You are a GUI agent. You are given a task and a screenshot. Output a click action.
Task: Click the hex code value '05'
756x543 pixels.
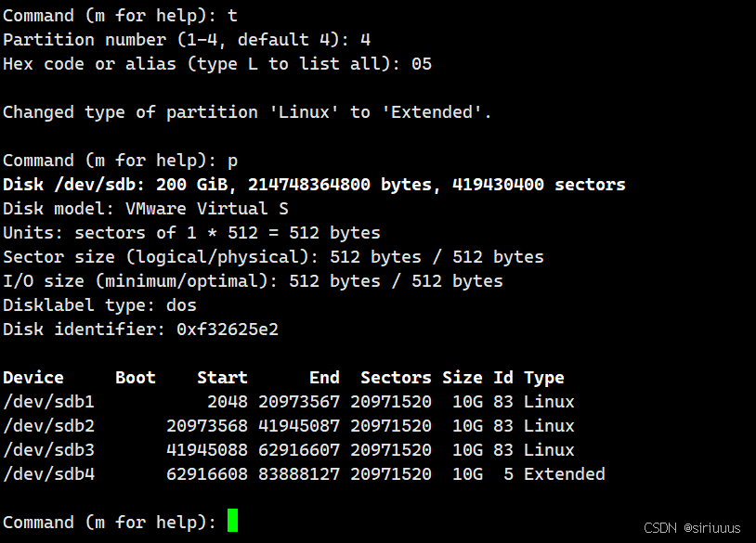422,64
